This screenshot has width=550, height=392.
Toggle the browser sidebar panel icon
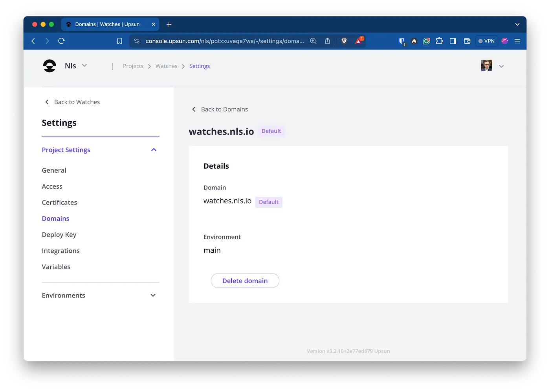tap(453, 41)
